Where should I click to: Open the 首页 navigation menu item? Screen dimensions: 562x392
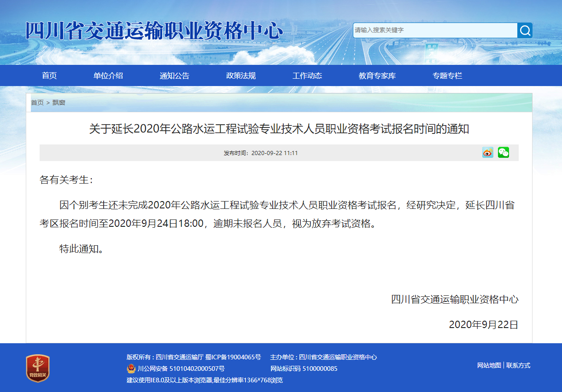(49, 76)
